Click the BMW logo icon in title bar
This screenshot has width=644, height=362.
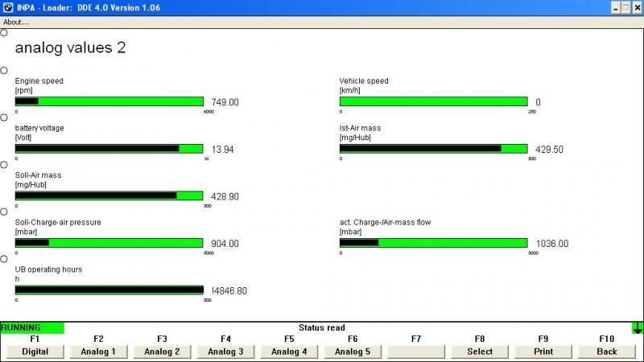(x=8, y=7)
